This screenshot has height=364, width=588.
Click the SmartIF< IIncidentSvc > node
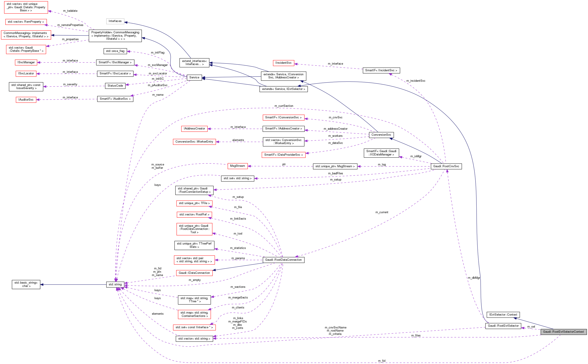(x=381, y=71)
